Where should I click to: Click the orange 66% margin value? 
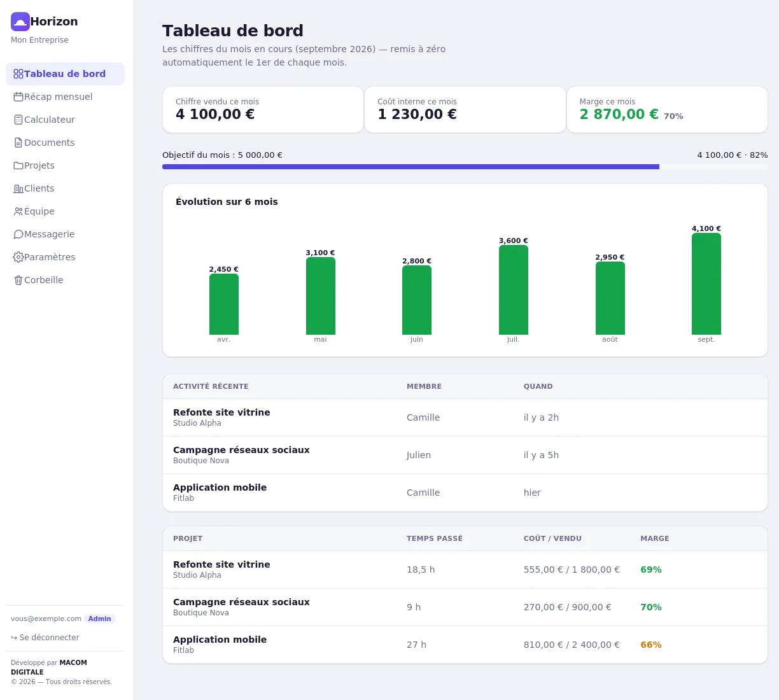pyautogui.click(x=651, y=645)
